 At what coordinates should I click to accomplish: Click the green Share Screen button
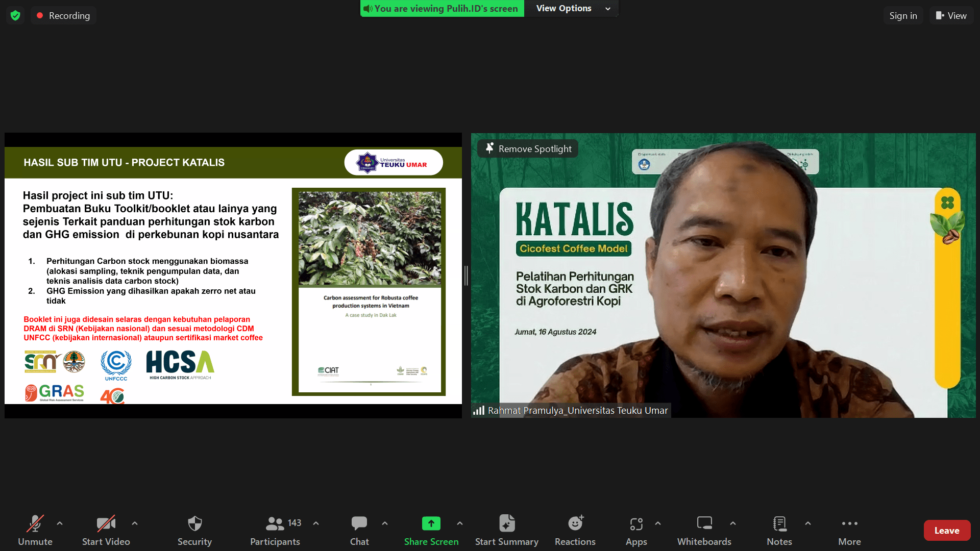(431, 531)
